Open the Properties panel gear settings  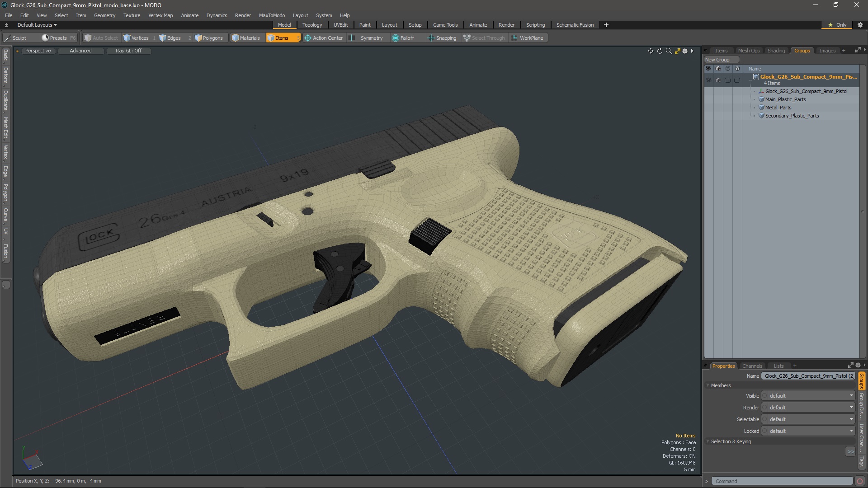[858, 366]
